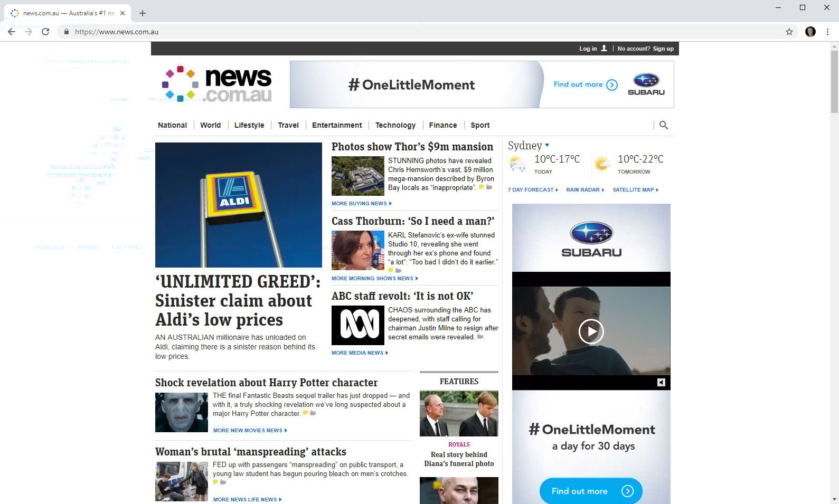Click the Subaru logo in banner ad
The width and height of the screenshot is (839, 504).
(646, 84)
